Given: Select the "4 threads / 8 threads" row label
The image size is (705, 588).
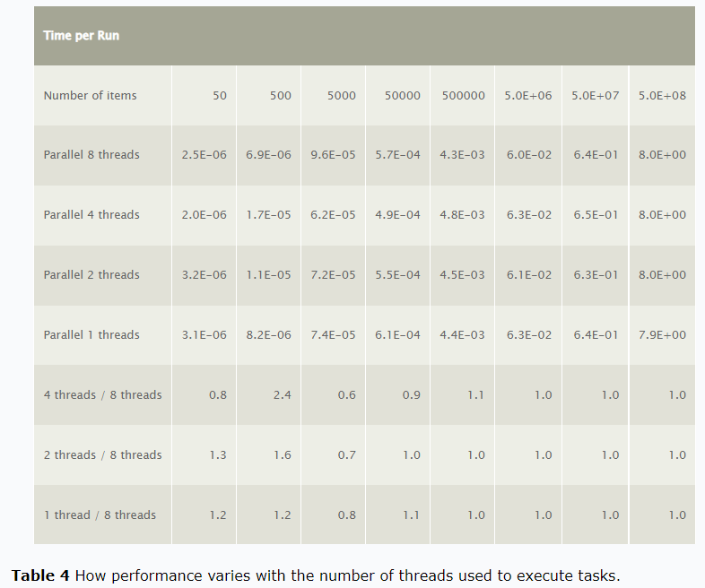Looking at the screenshot, I should click(x=102, y=395).
